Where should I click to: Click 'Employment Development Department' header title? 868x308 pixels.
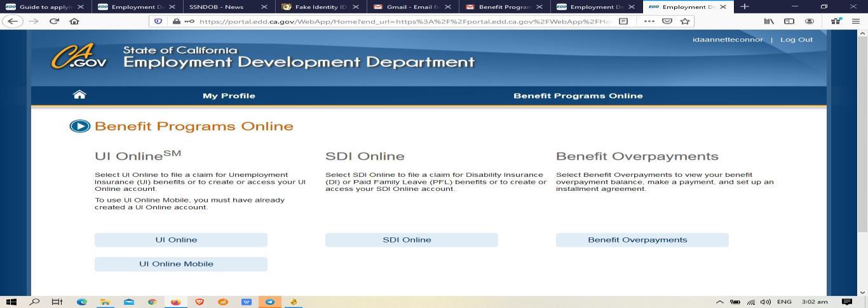[x=299, y=62]
